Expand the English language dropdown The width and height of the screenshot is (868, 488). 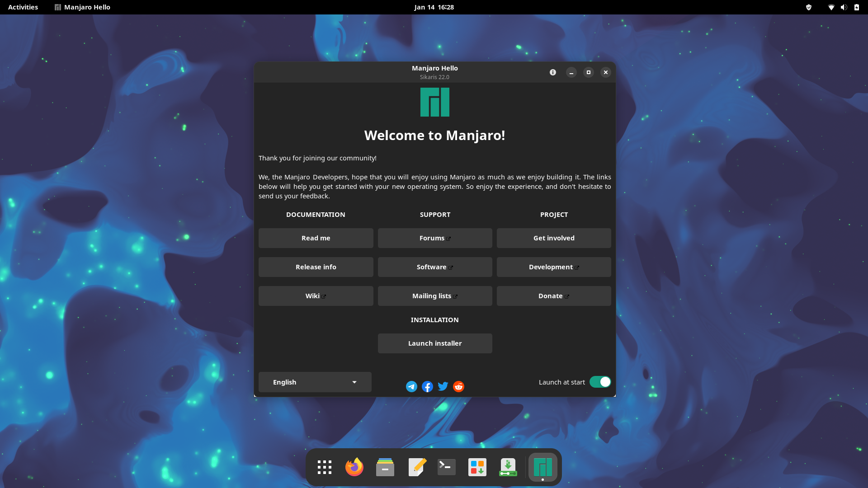click(315, 381)
